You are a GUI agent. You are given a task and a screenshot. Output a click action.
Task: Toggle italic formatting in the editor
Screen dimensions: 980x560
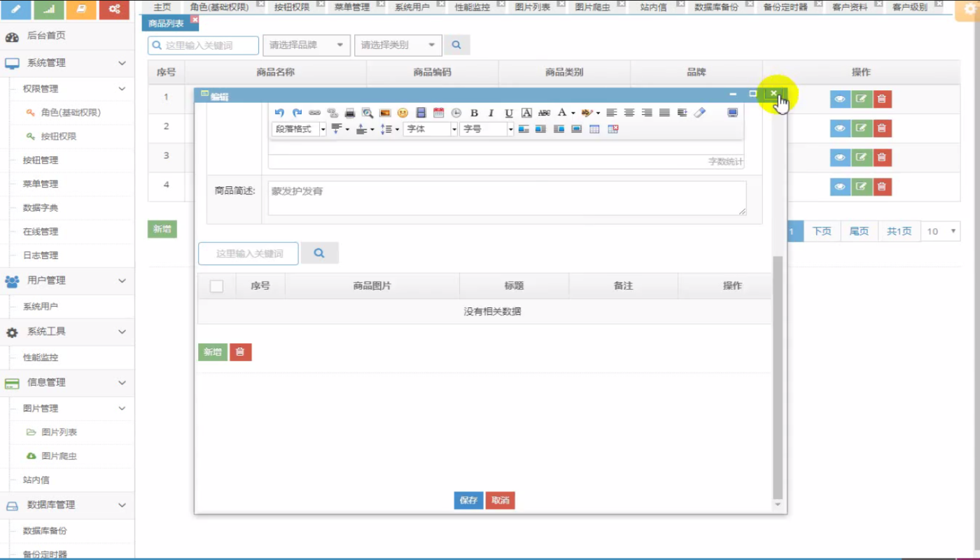[491, 113]
